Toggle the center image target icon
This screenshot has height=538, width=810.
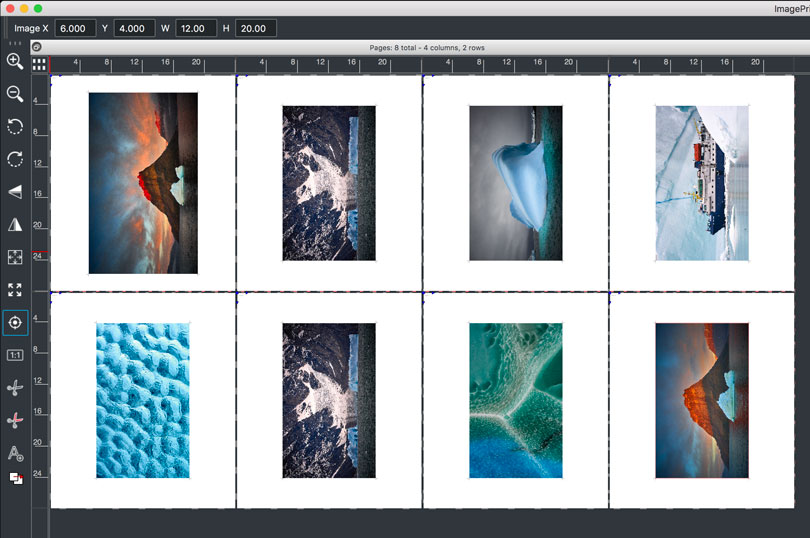pos(15,322)
